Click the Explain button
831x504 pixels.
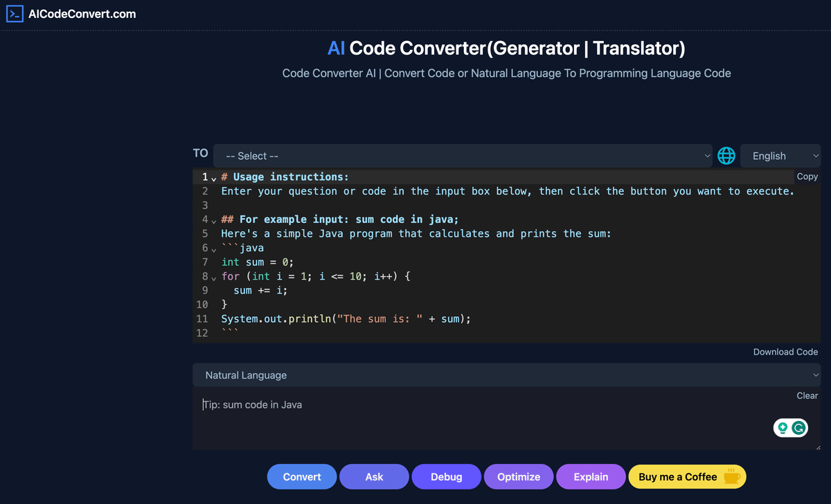pyautogui.click(x=591, y=476)
